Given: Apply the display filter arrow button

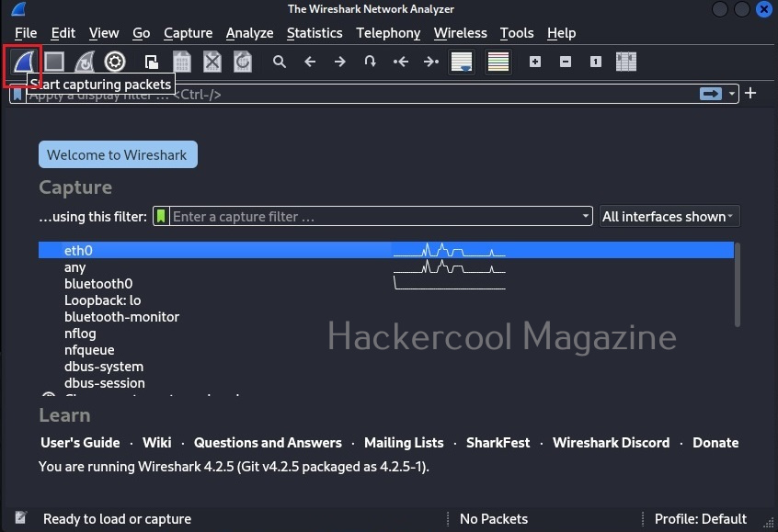Looking at the screenshot, I should pyautogui.click(x=711, y=94).
